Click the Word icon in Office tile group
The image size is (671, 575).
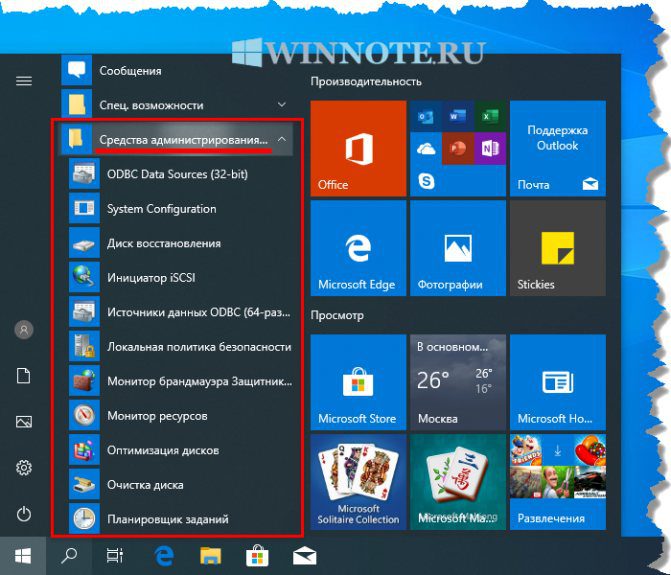point(458,116)
